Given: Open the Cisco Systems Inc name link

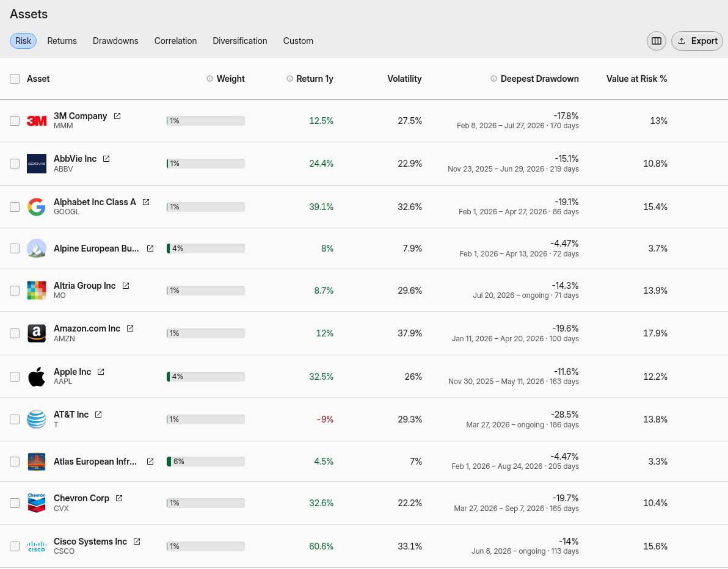Looking at the screenshot, I should tap(90, 542).
